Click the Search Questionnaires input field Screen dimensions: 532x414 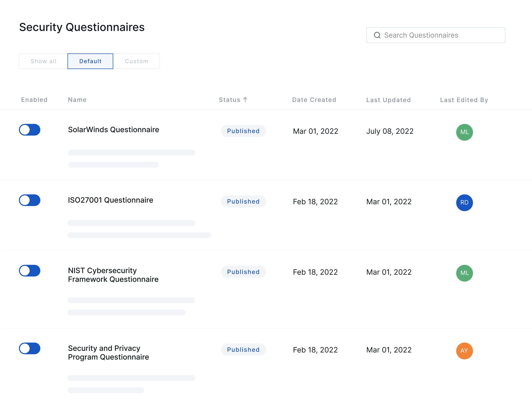pyautogui.click(x=436, y=35)
